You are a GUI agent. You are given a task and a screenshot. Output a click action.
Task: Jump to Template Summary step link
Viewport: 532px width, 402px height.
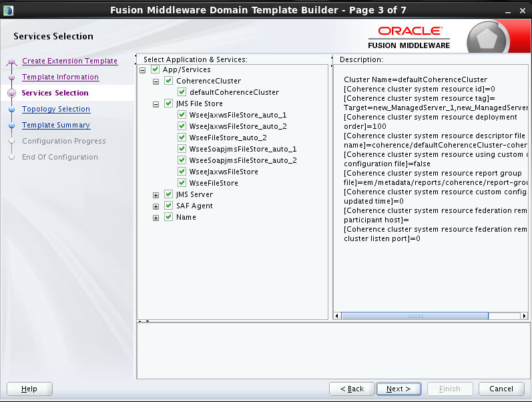(x=56, y=125)
